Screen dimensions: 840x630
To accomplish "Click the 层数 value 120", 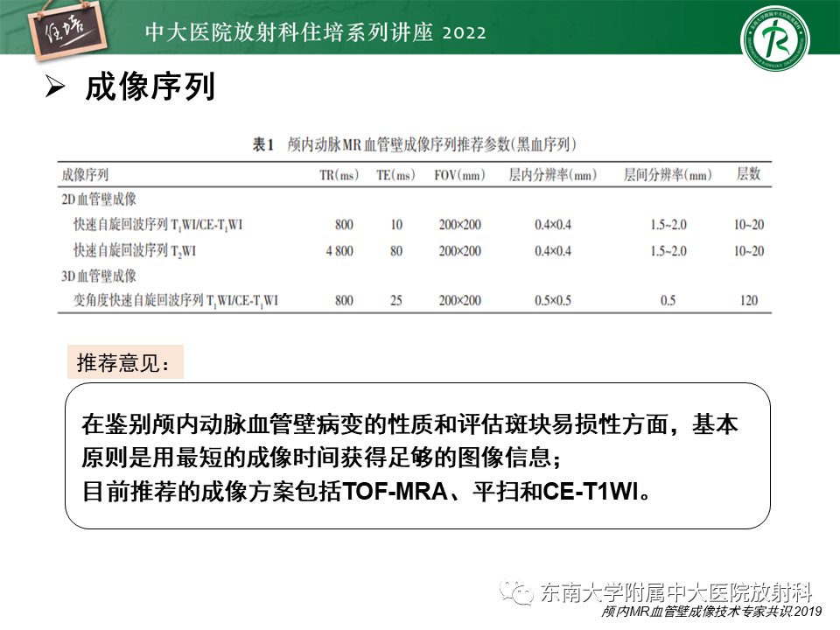I will tap(749, 300).
